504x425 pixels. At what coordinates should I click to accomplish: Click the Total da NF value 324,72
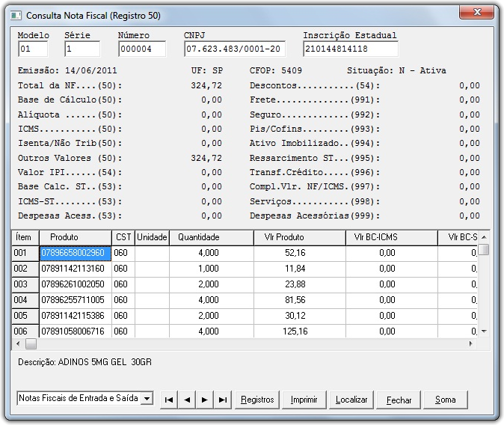206,85
